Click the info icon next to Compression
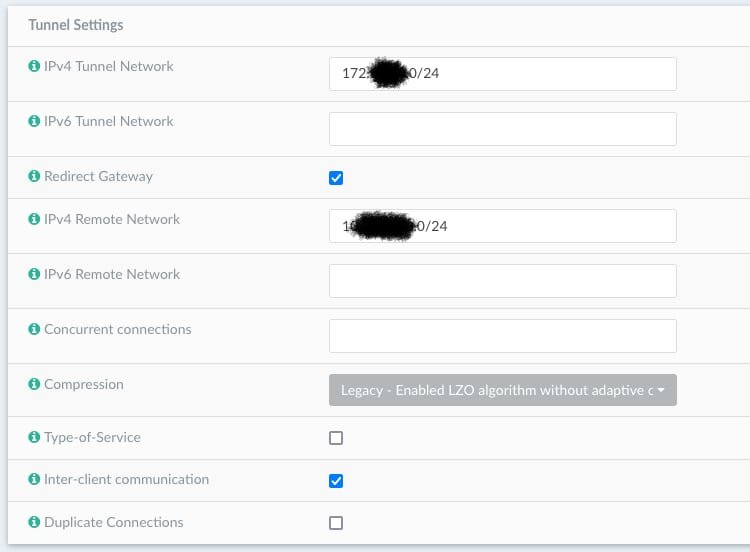 tap(35, 385)
